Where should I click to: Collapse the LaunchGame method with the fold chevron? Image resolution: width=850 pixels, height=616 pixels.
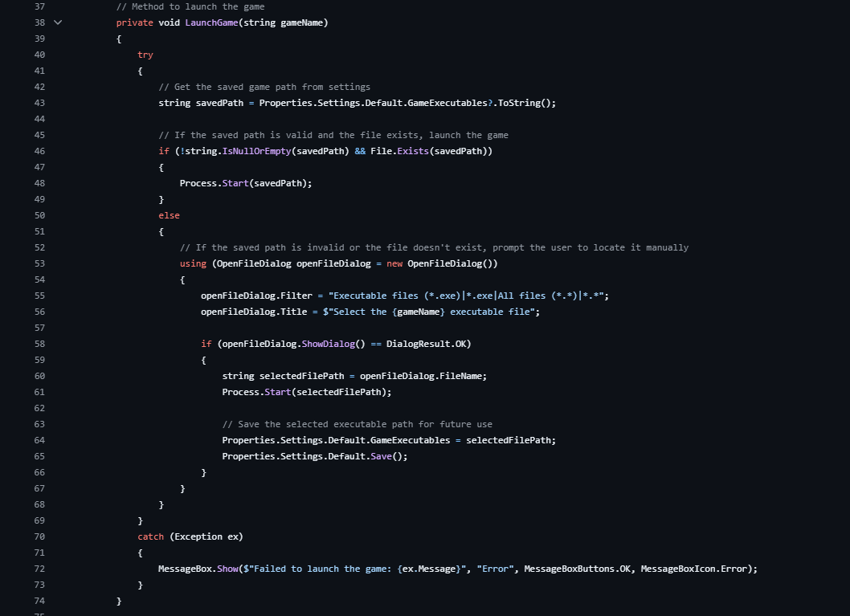click(x=58, y=22)
